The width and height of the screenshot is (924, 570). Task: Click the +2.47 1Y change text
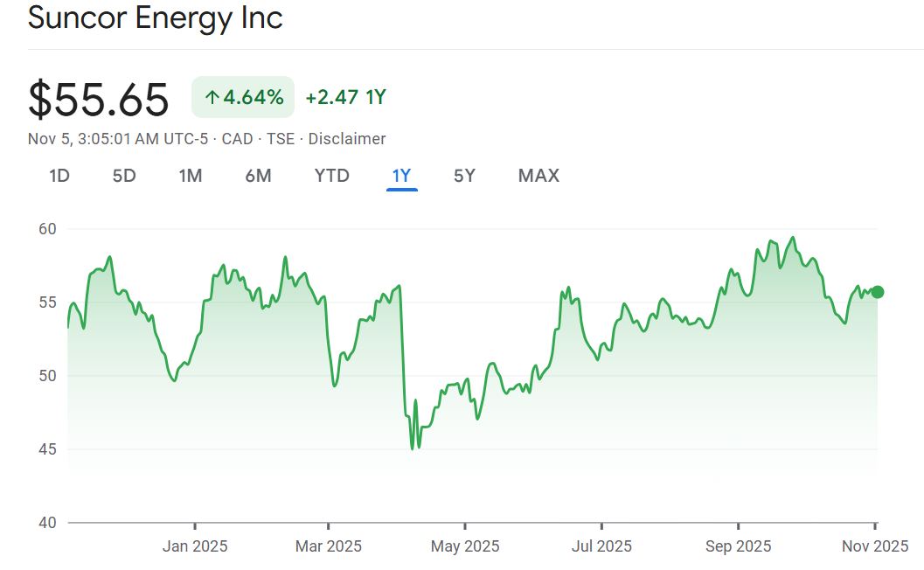coord(345,98)
